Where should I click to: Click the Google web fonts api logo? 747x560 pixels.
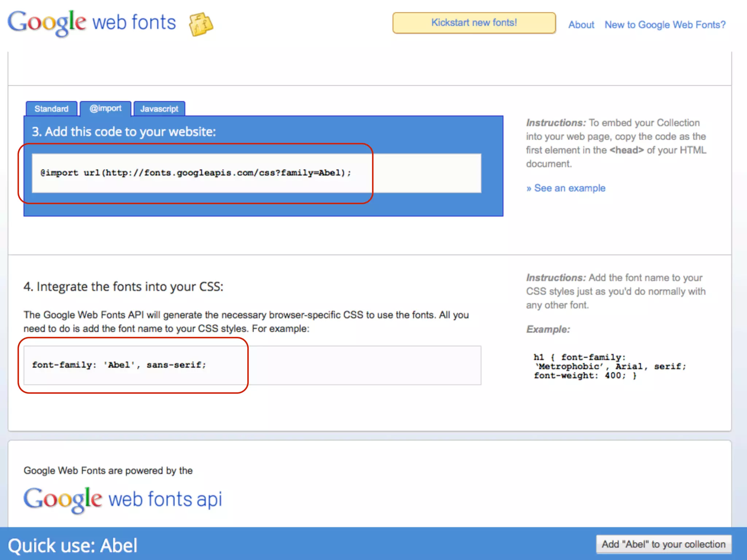(123, 499)
